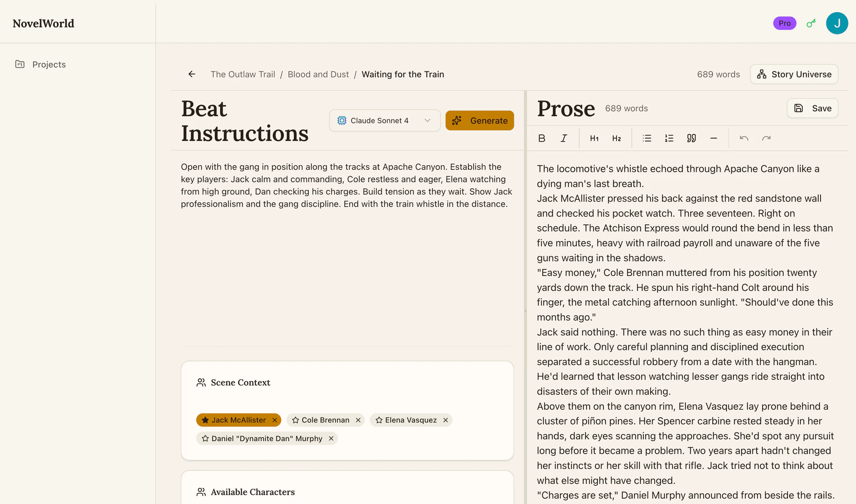Apply Heading 2 style

tap(616, 138)
